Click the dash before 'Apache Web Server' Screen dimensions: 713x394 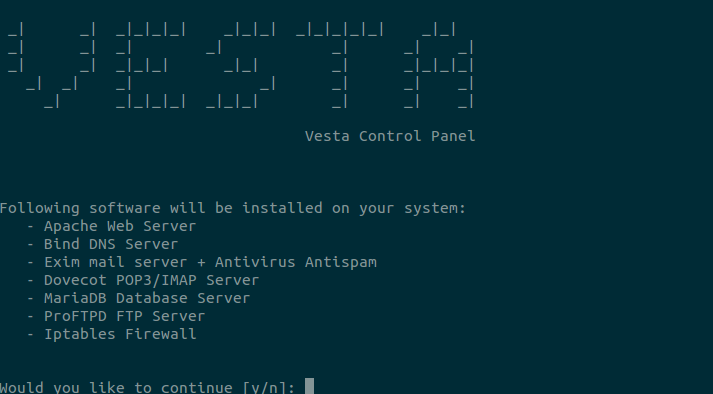click(x=30, y=226)
